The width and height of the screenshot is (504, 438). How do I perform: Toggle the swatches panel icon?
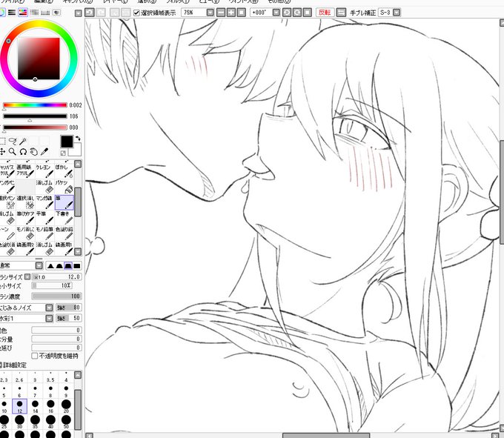click(45, 13)
